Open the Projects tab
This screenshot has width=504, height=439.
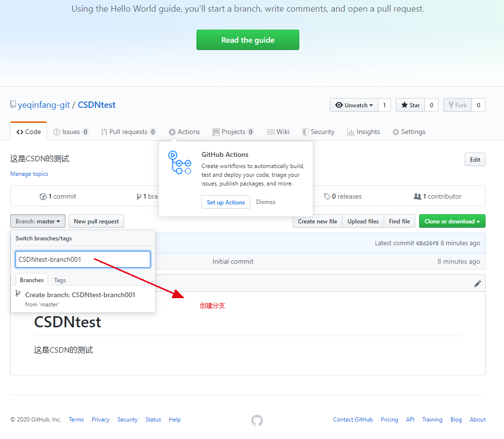tap(233, 132)
